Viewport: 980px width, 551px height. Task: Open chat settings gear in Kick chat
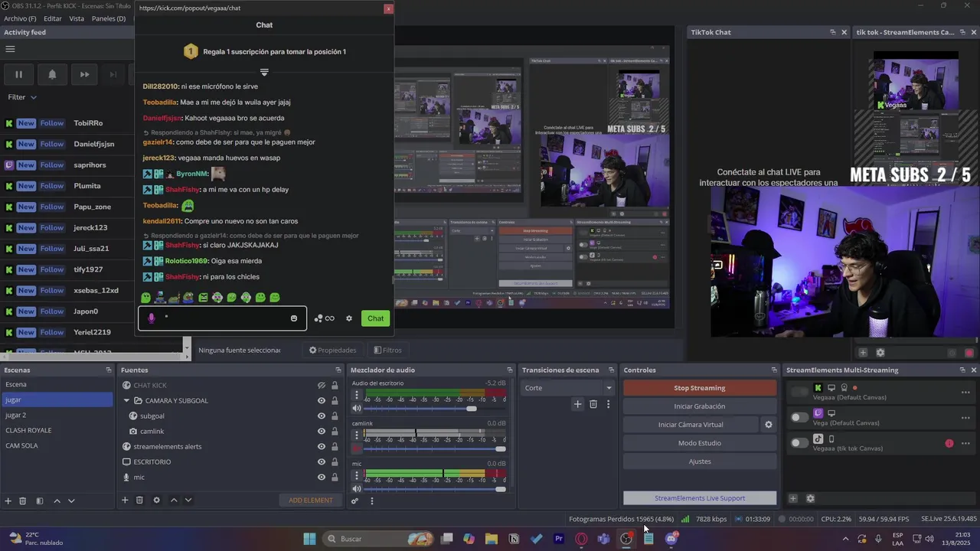coord(349,318)
